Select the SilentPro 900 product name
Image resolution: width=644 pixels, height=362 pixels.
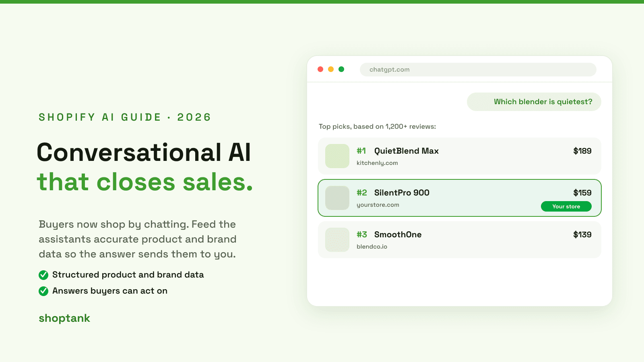pyautogui.click(x=402, y=193)
